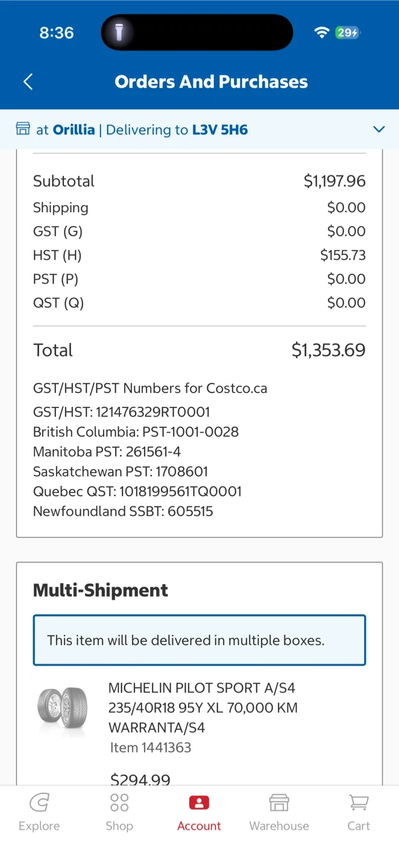Screen dimensions: 399x868
Task: Tap the Orders And Purchases title
Action: pos(211,82)
